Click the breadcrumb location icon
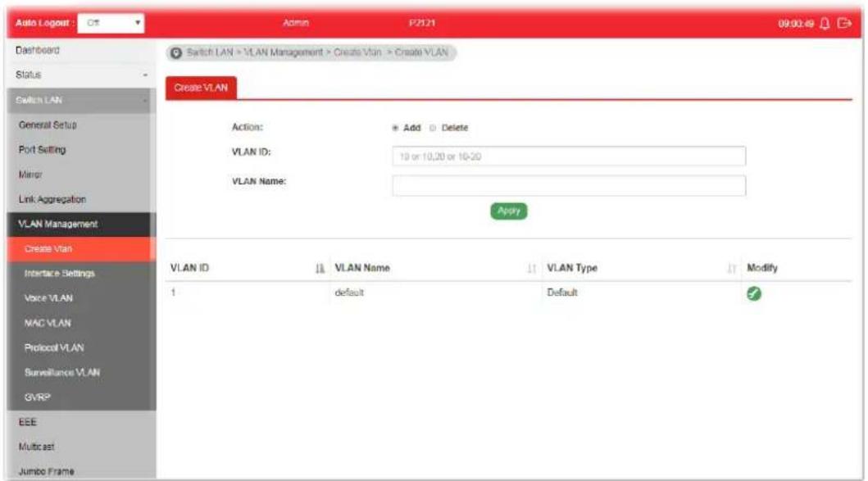This screenshot has height=481, width=868. pos(176,52)
